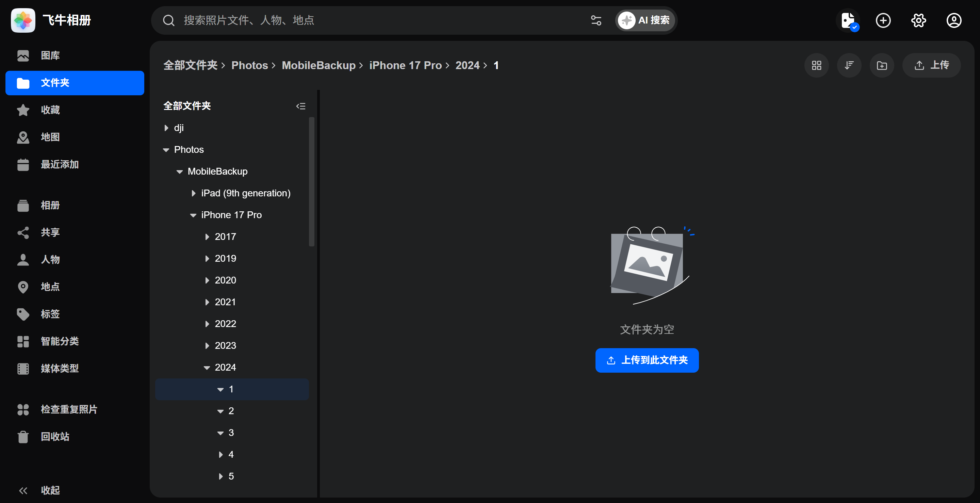
Task: Click the 标签 tag icon
Action: 23,314
